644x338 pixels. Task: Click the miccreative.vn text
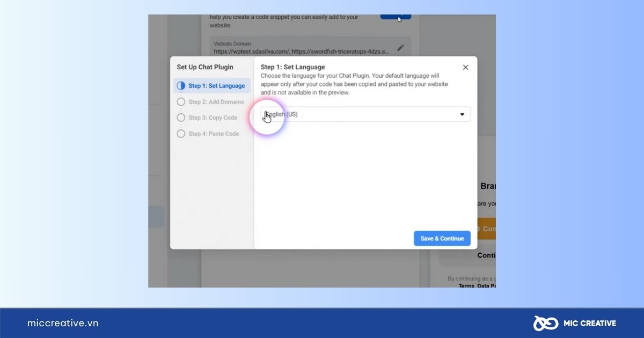coord(63,323)
